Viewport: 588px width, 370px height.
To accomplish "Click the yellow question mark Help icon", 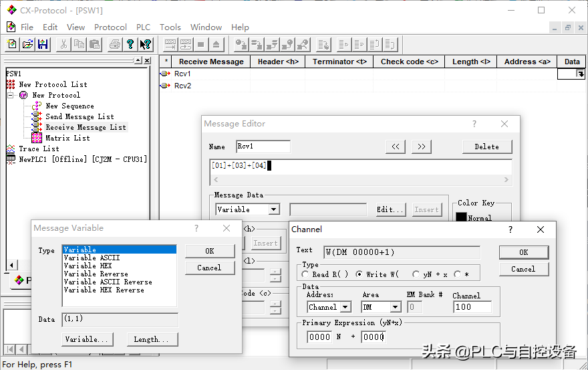I will (x=130, y=45).
